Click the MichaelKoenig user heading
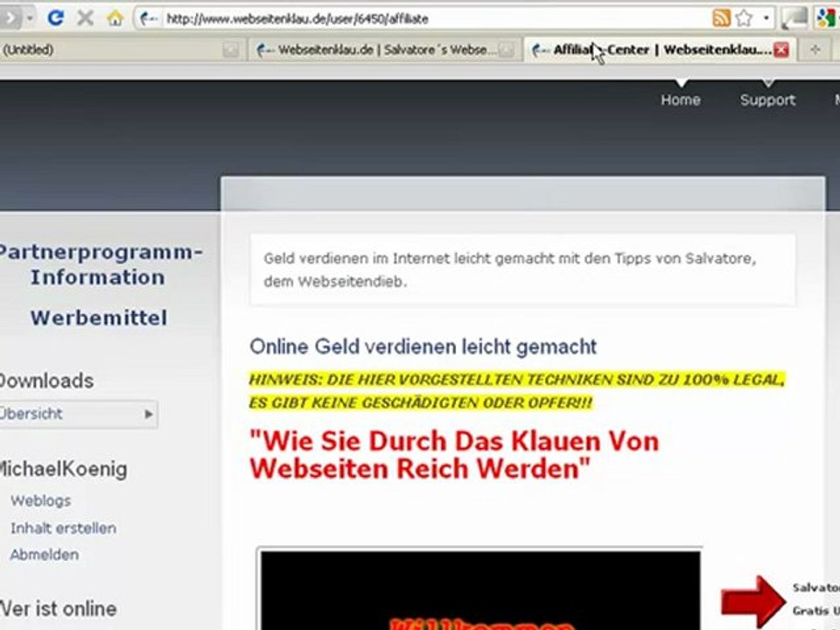The height and width of the screenshot is (630, 840). coord(63,470)
